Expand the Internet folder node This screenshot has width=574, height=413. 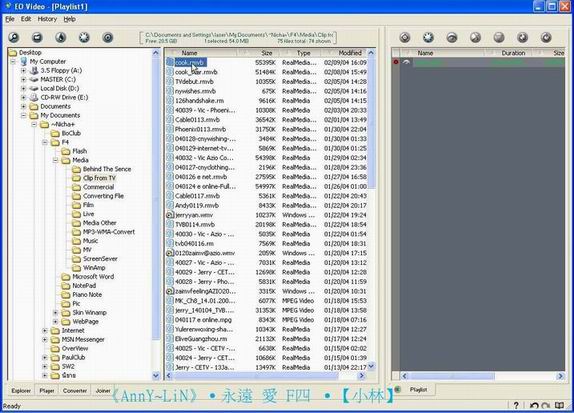tap(45, 331)
